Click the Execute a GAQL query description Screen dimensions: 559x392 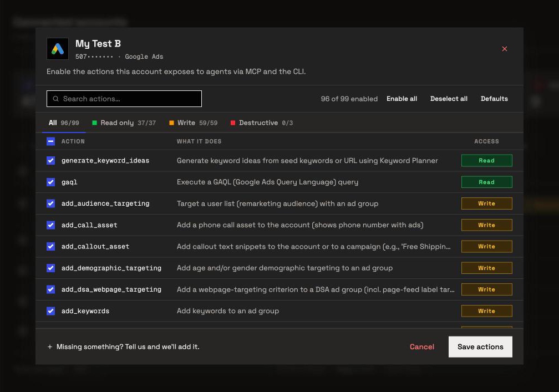(x=267, y=182)
